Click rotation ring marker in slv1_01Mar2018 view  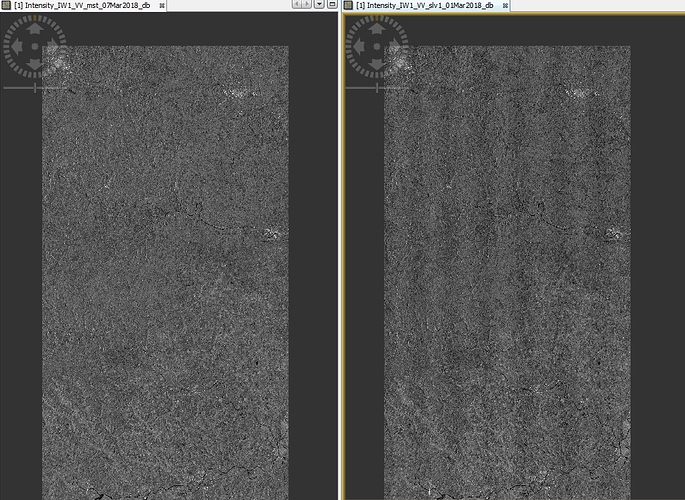[x=377, y=17]
